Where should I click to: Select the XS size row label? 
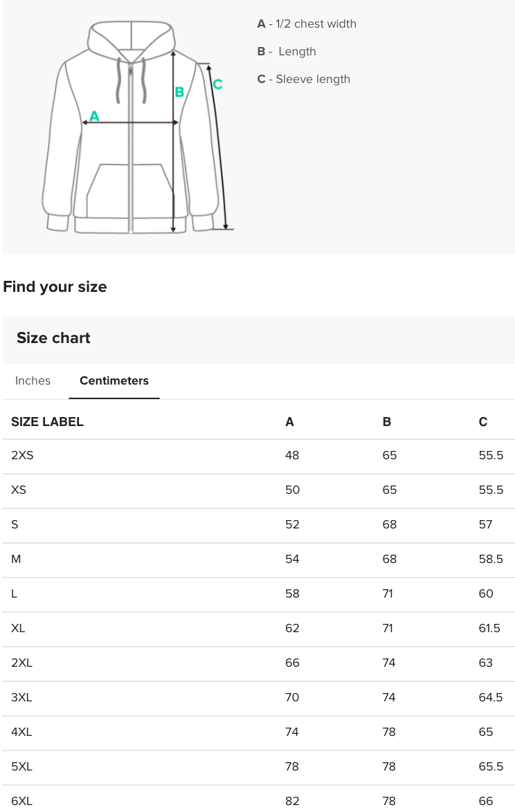point(19,490)
